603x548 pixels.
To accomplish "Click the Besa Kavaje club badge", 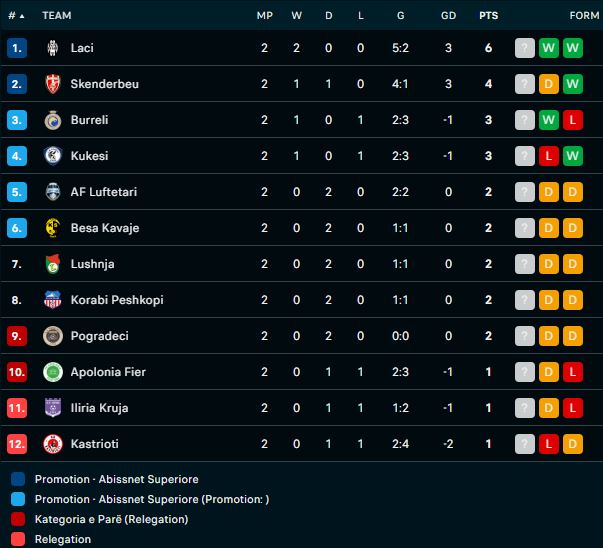I will 53,228.
